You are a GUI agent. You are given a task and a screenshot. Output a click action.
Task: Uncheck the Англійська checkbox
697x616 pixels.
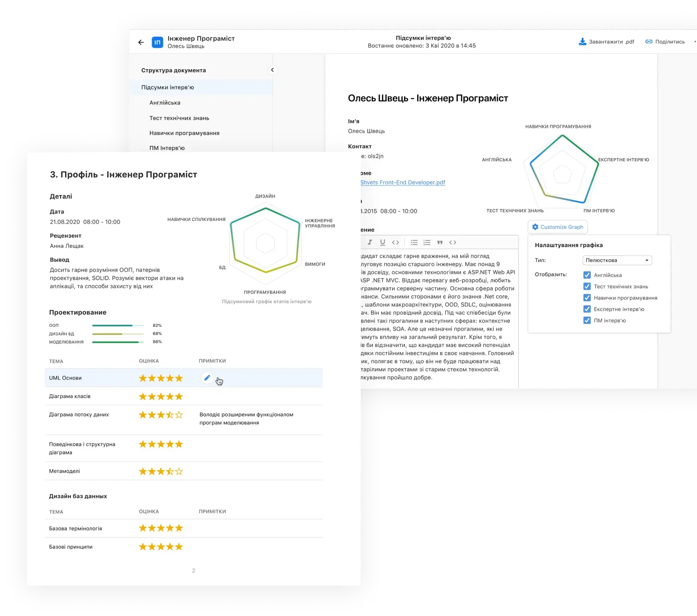pos(587,275)
